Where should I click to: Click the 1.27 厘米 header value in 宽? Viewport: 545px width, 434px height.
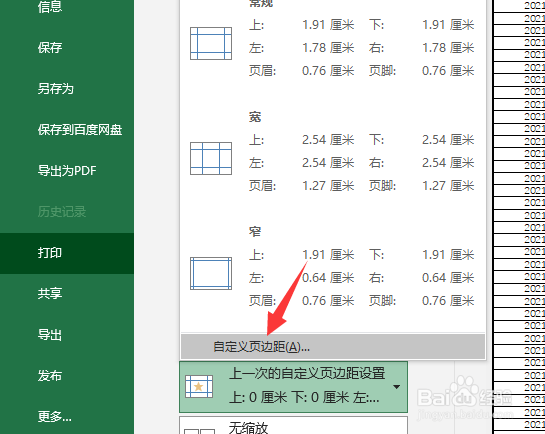pyautogui.click(x=328, y=186)
